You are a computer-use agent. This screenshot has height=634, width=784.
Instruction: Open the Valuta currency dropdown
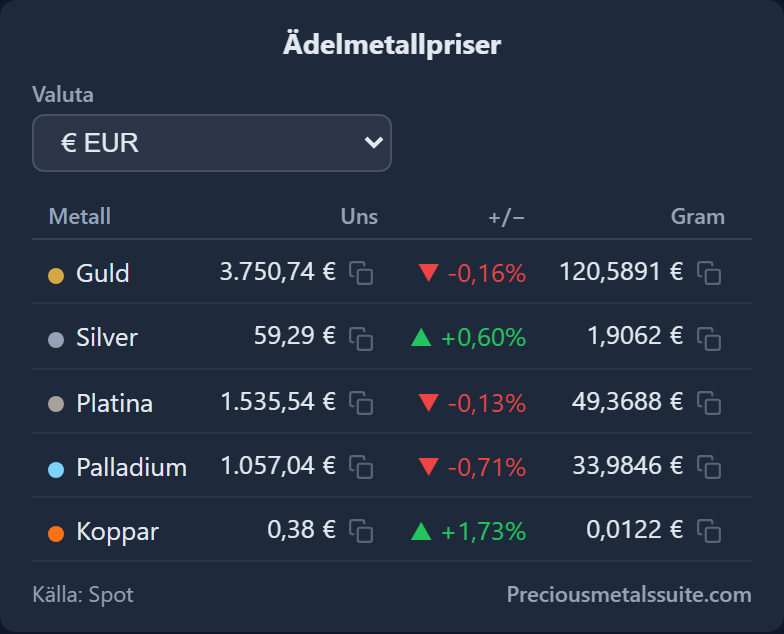click(212, 143)
